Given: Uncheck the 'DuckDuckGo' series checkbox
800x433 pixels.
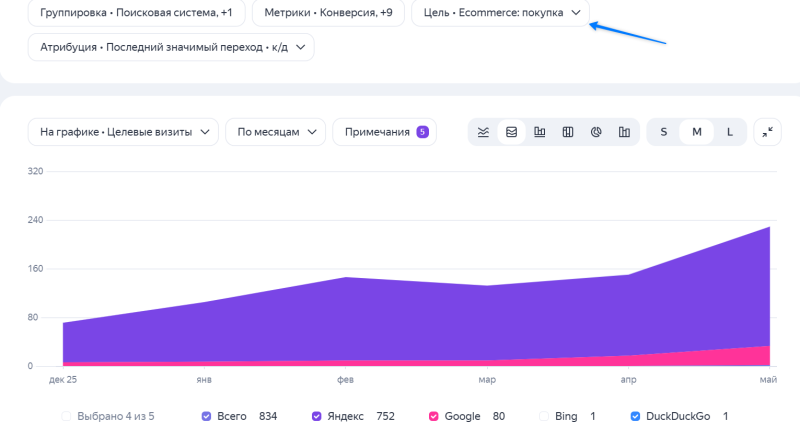Looking at the screenshot, I should [x=635, y=416].
